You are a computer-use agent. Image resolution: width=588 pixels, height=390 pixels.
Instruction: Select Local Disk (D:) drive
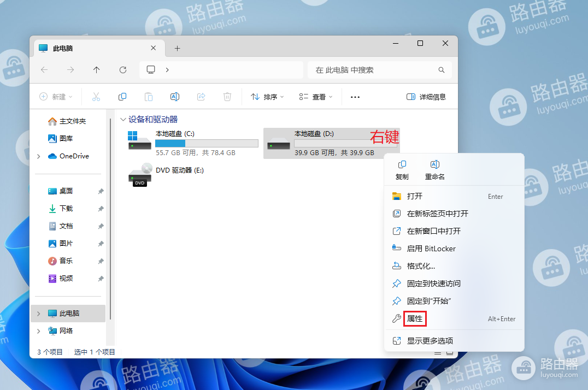(332, 143)
